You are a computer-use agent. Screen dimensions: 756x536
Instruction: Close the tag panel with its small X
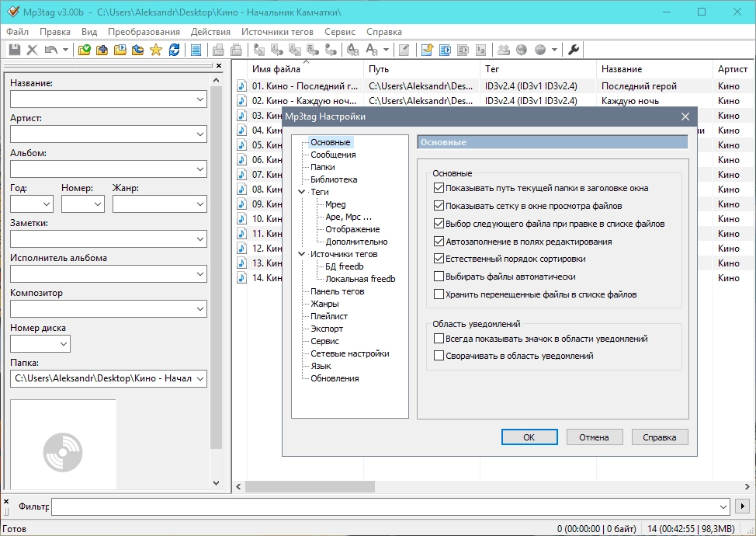219,65
